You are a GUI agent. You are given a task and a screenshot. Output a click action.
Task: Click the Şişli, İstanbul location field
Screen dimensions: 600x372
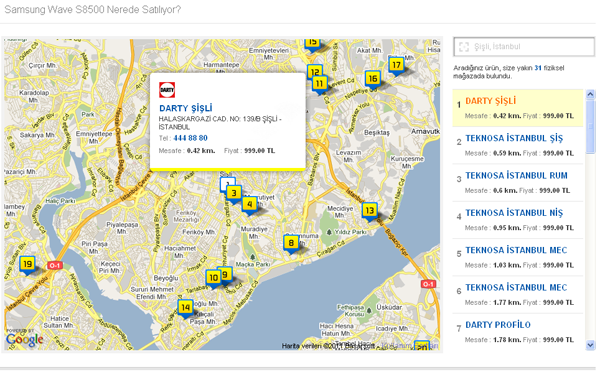[524, 47]
